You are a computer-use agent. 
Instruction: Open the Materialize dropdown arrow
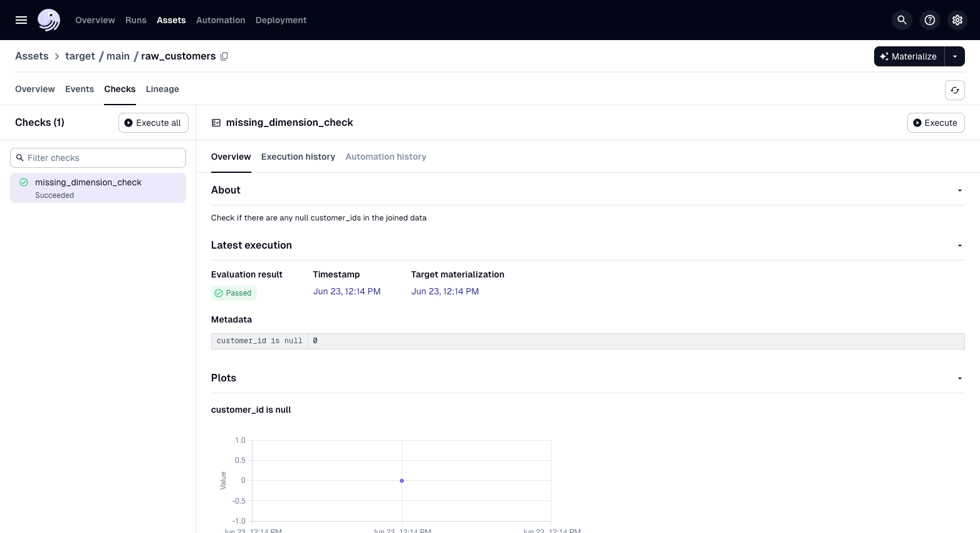954,56
